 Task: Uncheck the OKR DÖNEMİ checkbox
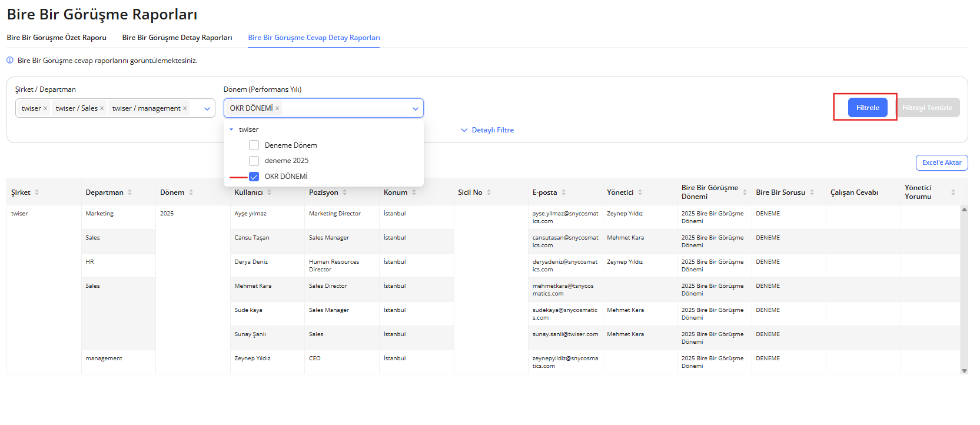tap(254, 177)
